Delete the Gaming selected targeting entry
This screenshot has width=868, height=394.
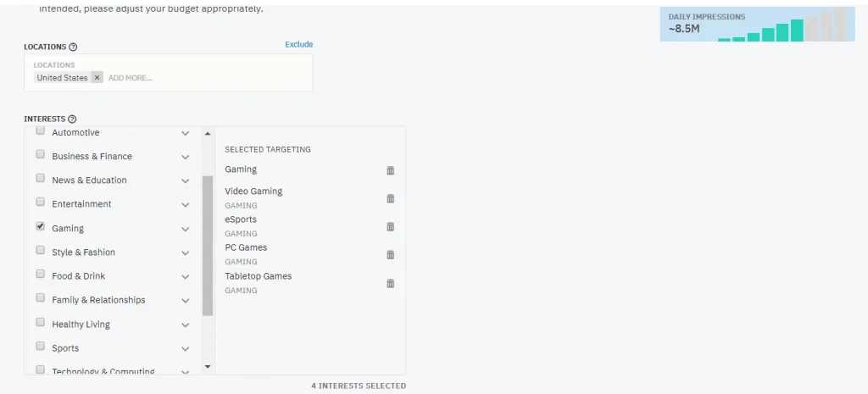click(390, 170)
